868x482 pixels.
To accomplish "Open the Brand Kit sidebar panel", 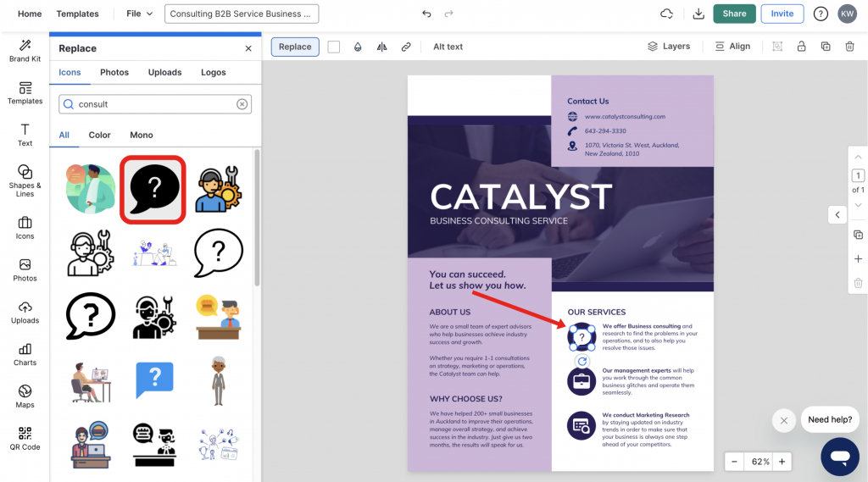I will point(25,50).
